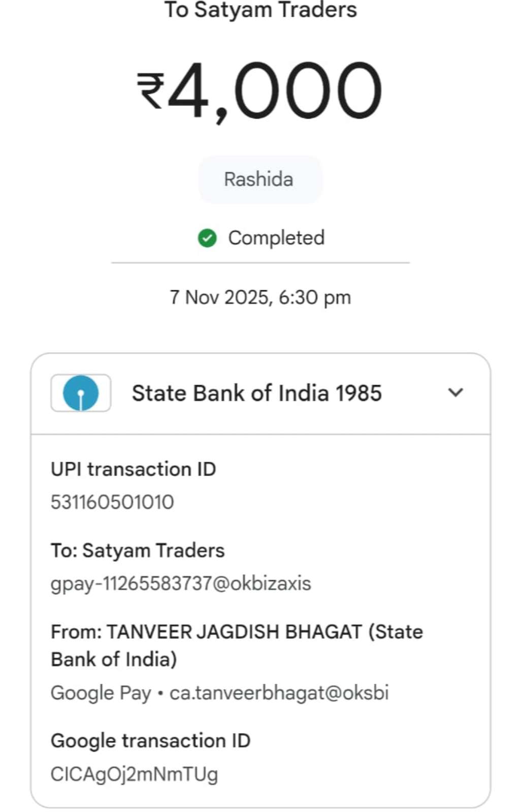Click the 'From: TANVEER JAGDISH BHAGAT' line

pos(237,632)
